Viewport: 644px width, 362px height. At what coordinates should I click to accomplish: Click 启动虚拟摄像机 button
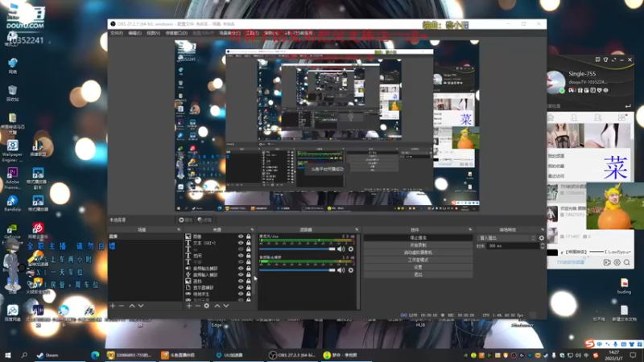click(x=418, y=253)
